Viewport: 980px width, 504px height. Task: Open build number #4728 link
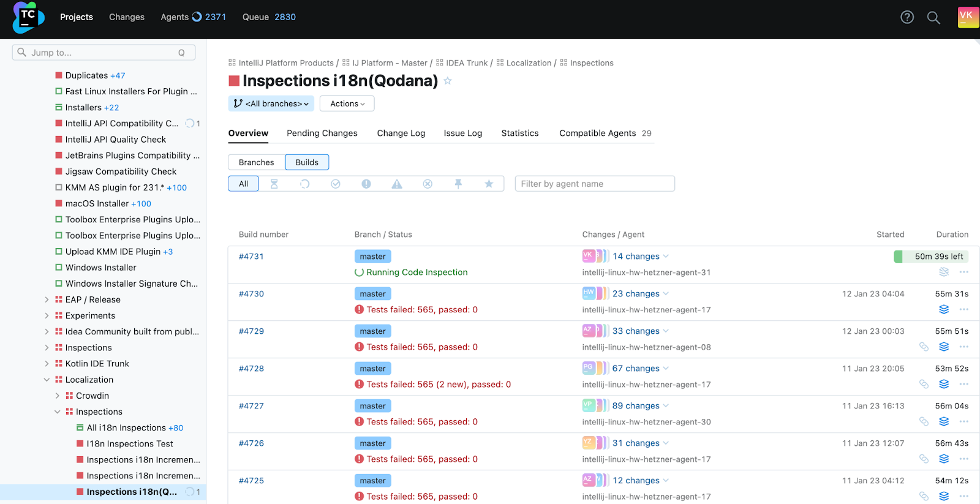251,369
